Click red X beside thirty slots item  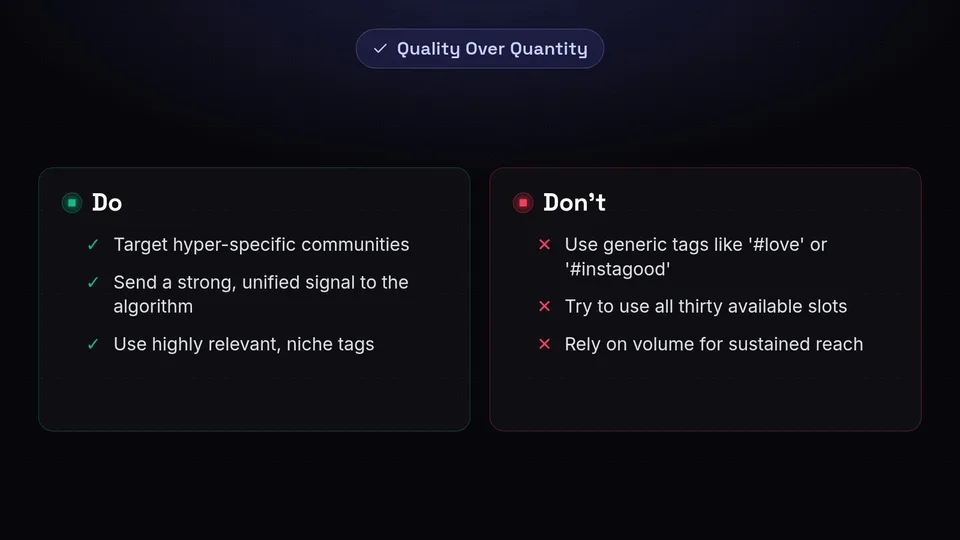(x=544, y=306)
